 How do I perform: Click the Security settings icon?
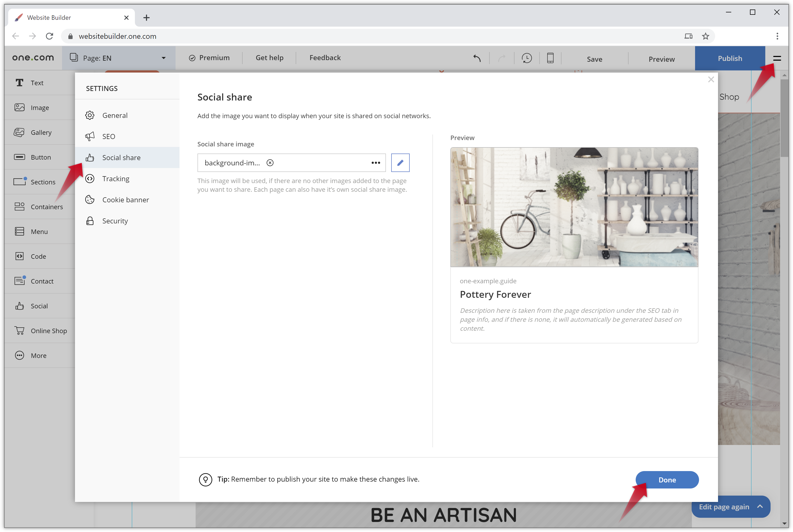tap(90, 220)
